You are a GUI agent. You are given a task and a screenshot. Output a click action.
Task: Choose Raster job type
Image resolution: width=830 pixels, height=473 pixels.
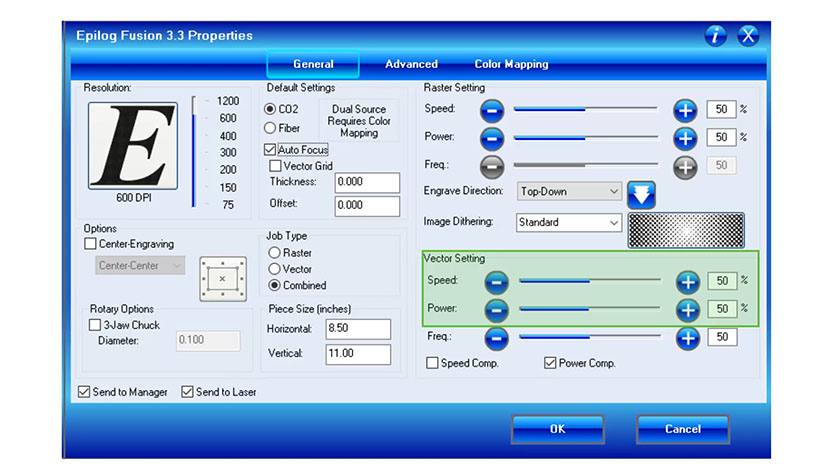coord(275,253)
